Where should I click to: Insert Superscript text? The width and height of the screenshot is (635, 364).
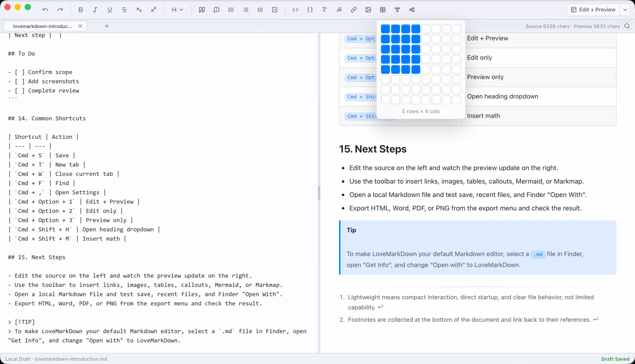[x=153, y=10]
